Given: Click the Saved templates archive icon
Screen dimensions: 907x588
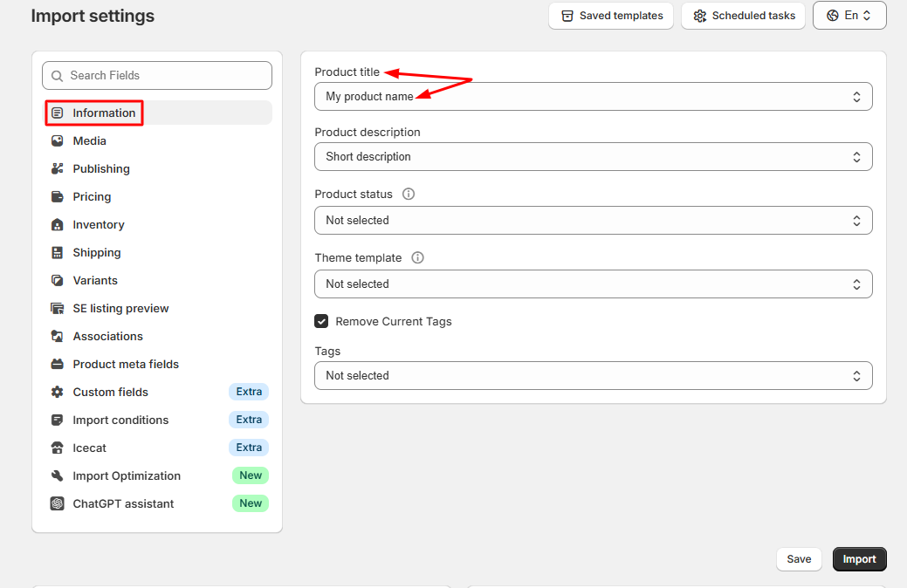Looking at the screenshot, I should [567, 16].
